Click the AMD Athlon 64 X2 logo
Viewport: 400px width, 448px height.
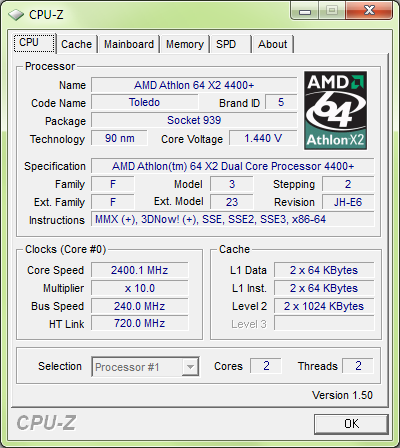[335, 110]
